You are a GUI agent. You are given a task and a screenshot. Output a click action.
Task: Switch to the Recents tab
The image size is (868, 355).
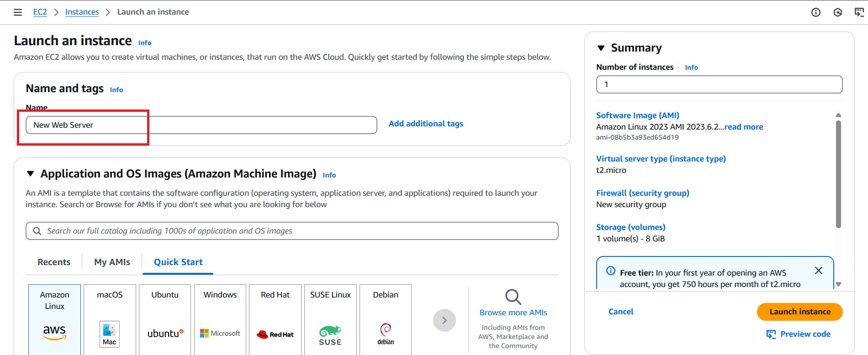(54, 262)
